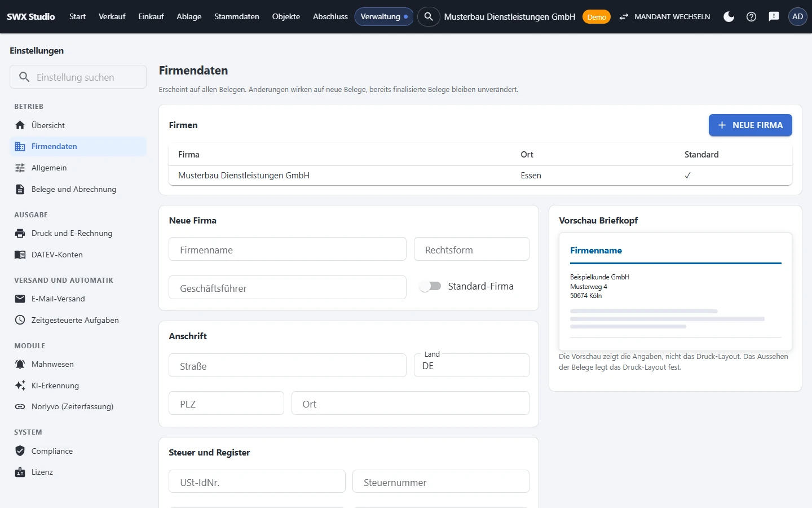This screenshot has width=812, height=508.
Task: Click into the Rechtsform field
Action: click(471, 249)
